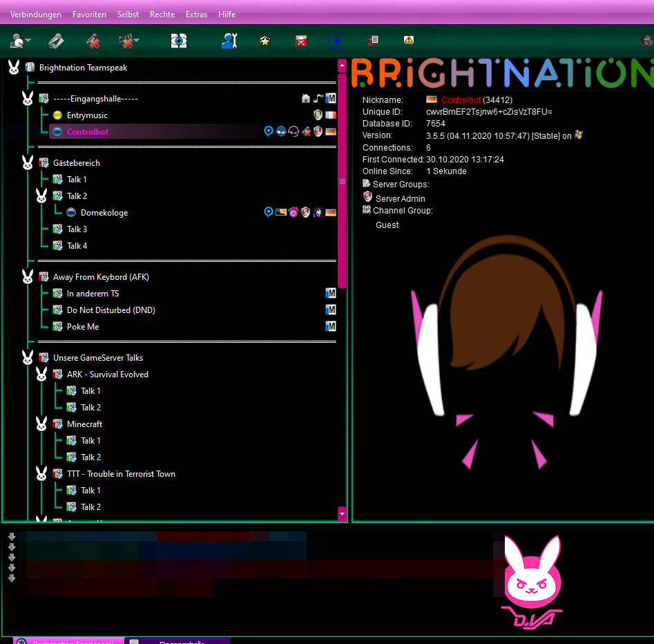Open the dropdown arrow beside mute speakers
Image resolution: width=654 pixels, height=644 pixels.
[x=137, y=40]
